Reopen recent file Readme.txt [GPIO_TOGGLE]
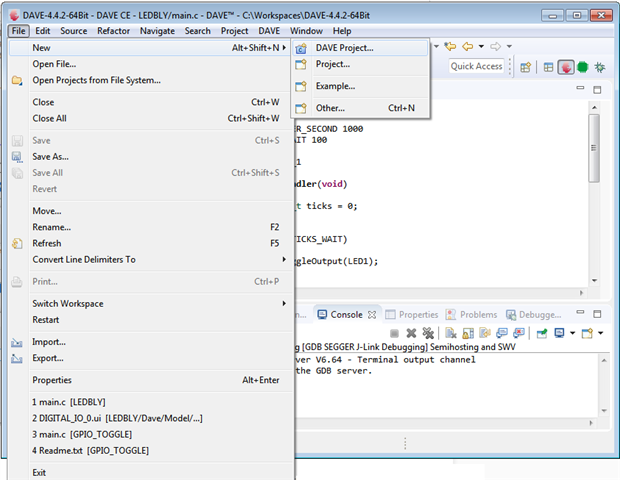 point(90,450)
